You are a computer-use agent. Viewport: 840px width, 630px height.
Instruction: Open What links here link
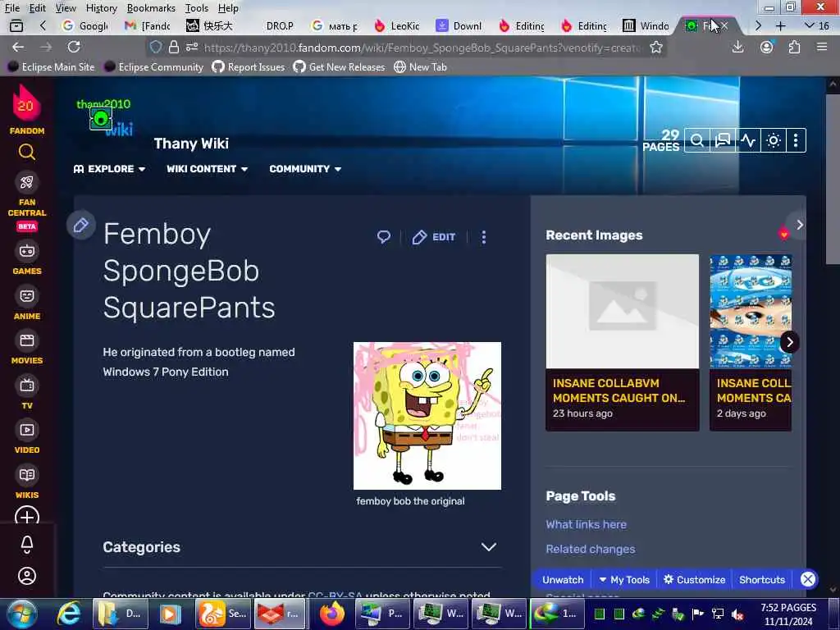(x=586, y=524)
